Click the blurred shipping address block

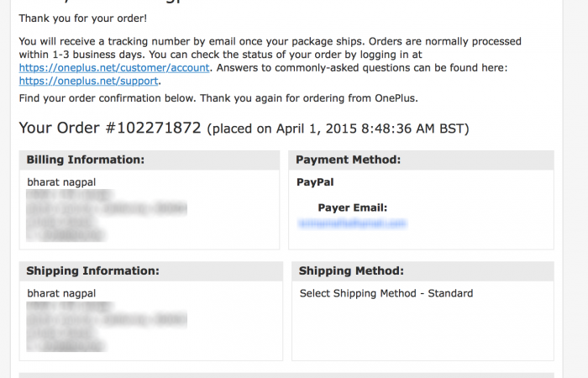pos(105,328)
